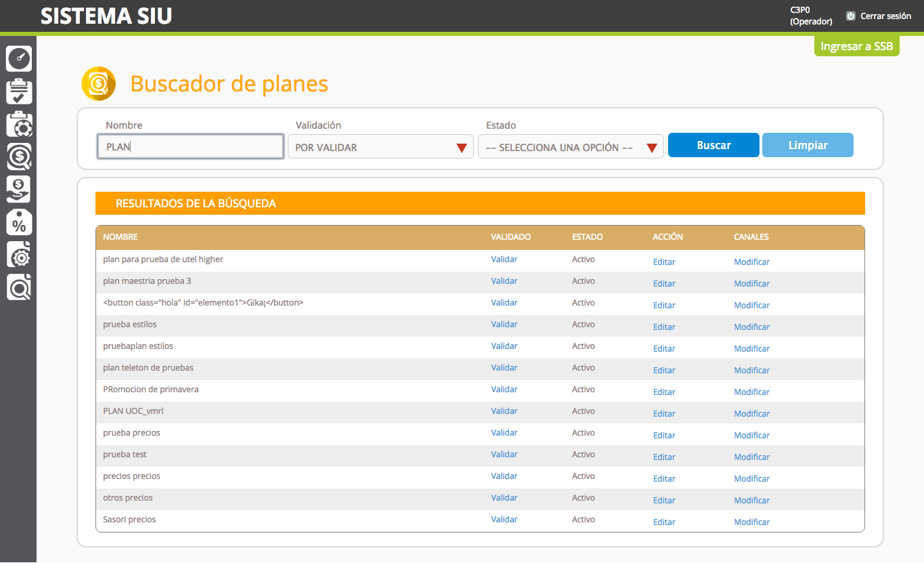Open the dashboard gauge sidebar icon
Image resolution: width=924 pixels, height=563 pixels.
[x=19, y=59]
